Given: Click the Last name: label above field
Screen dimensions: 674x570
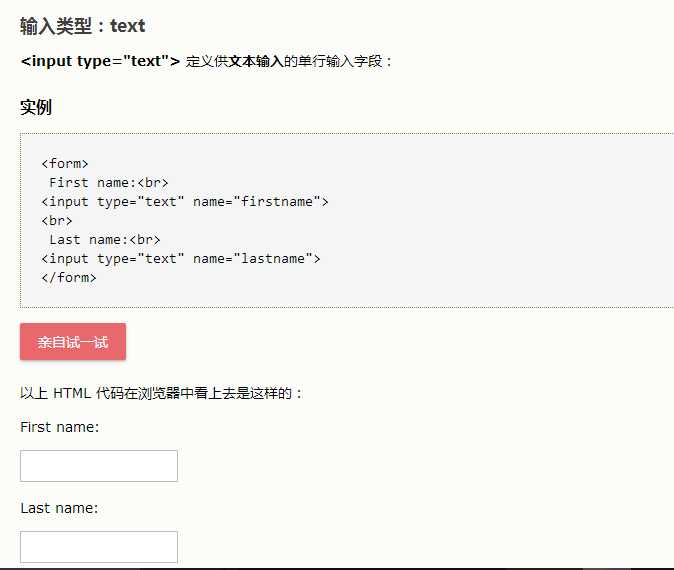Looking at the screenshot, I should (x=59, y=508).
